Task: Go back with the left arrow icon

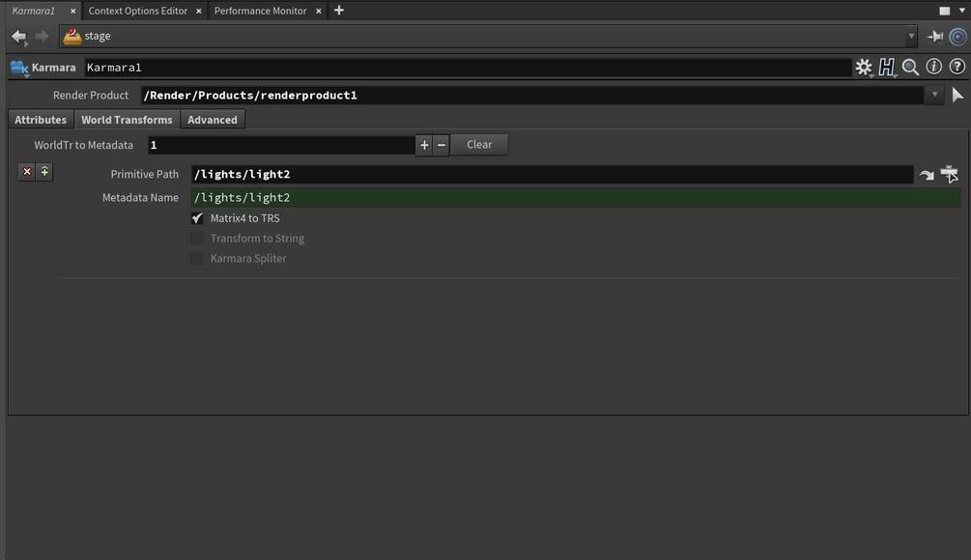Action: pyautogui.click(x=19, y=37)
